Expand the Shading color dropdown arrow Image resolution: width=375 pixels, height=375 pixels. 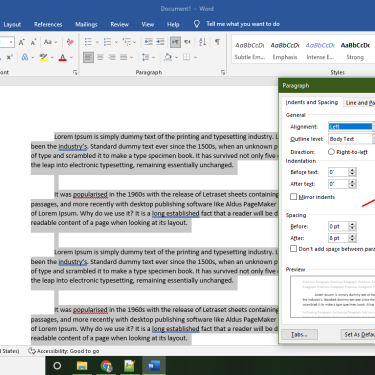coord(176,58)
